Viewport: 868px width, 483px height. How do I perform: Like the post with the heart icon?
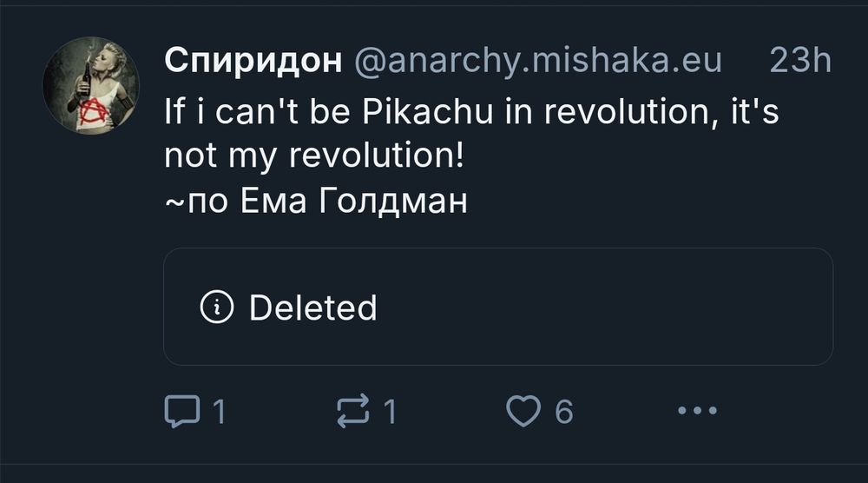coord(523,411)
